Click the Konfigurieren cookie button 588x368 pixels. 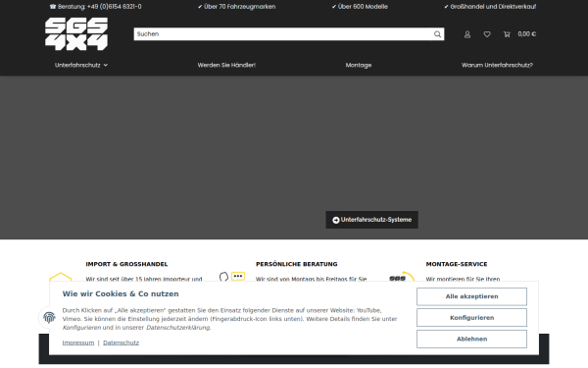pos(471,318)
